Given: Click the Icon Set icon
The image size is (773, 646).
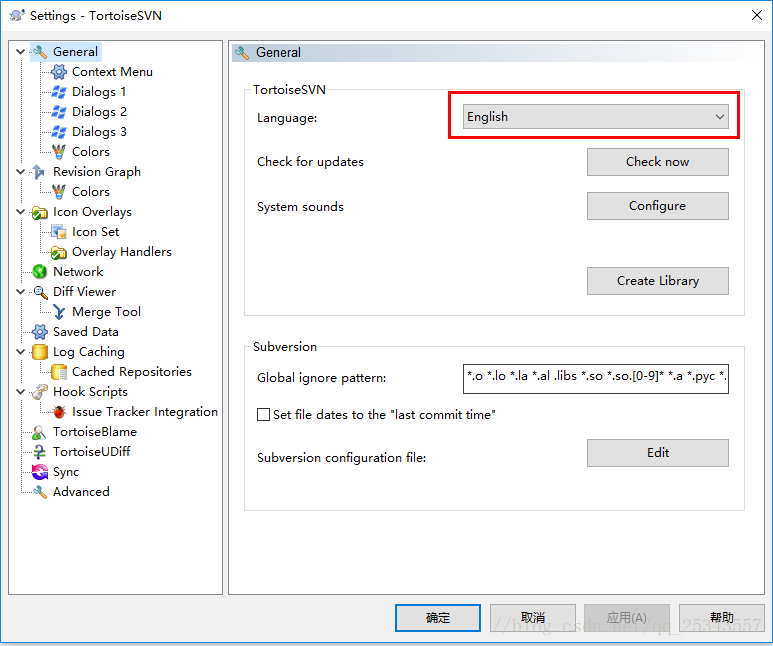Looking at the screenshot, I should [59, 232].
